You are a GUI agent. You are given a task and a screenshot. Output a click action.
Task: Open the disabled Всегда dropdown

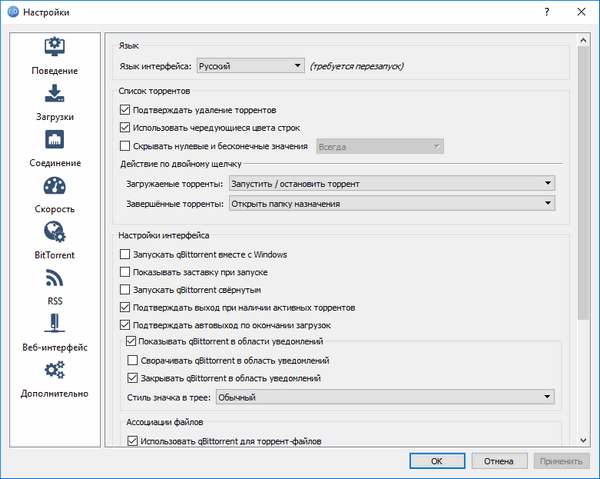(x=380, y=147)
